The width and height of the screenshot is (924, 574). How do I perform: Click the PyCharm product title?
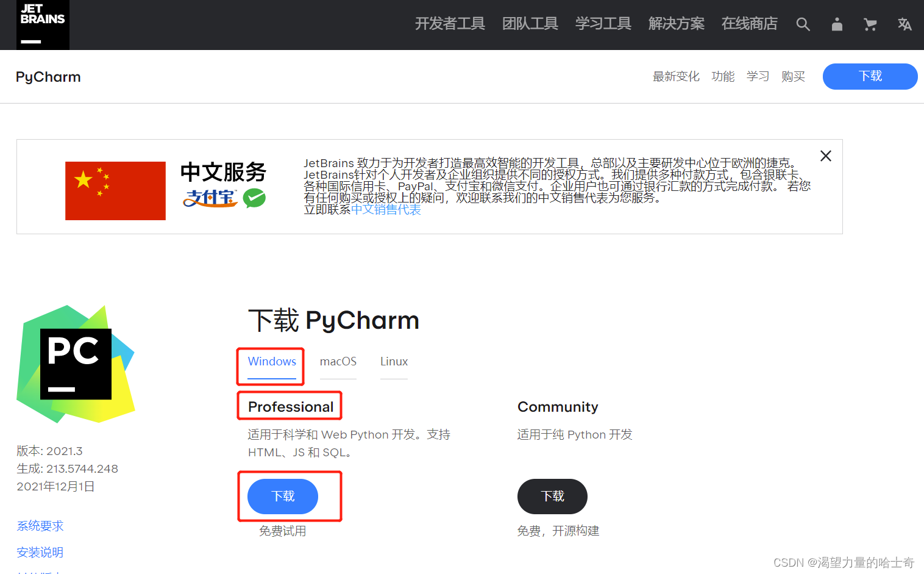(x=48, y=77)
